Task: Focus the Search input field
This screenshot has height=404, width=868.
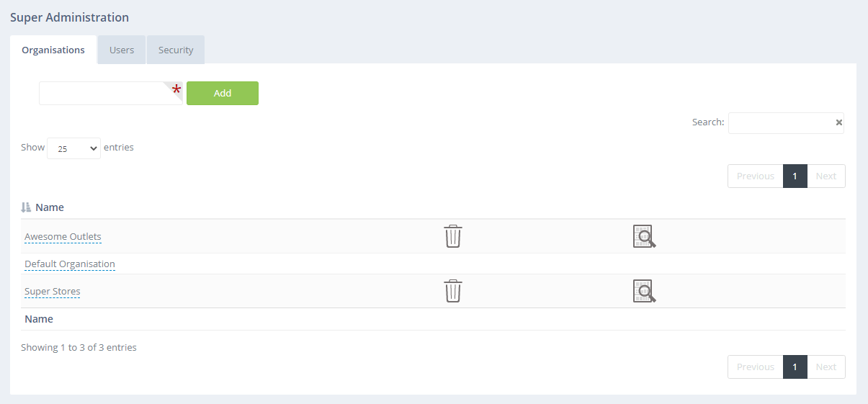Action: (x=786, y=122)
